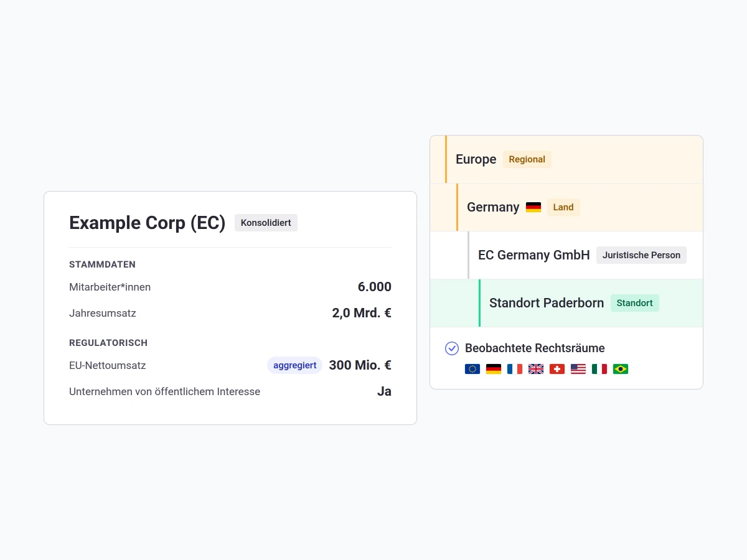Click the Mitarbeiter*innen label
Screen dimensions: 747x560
point(110,287)
